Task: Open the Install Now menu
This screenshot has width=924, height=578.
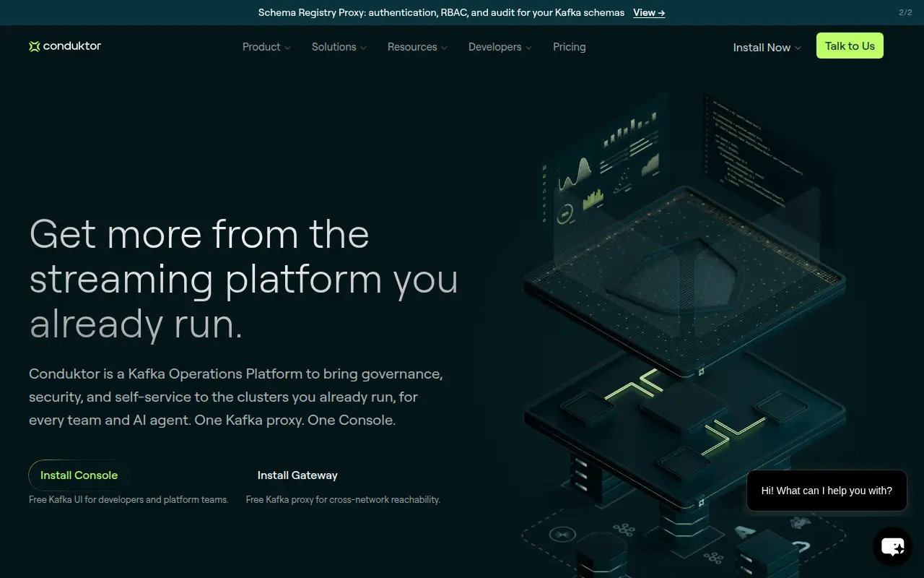Action: coord(767,48)
